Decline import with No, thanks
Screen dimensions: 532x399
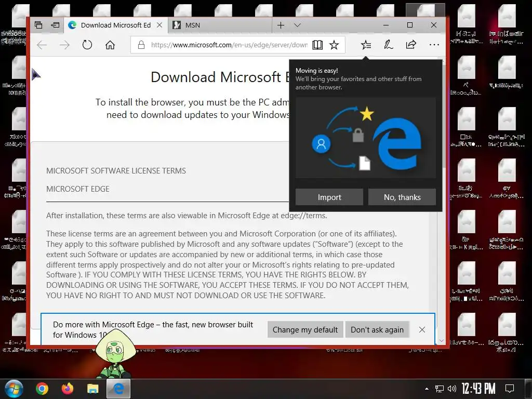point(402,197)
